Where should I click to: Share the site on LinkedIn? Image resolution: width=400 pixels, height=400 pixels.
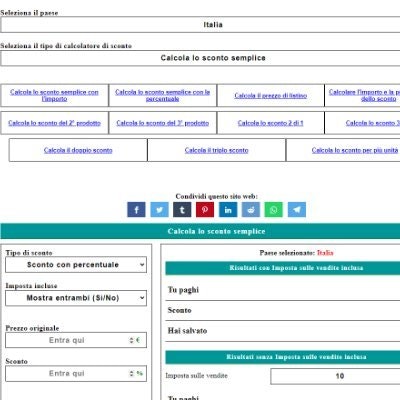coord(228,210)
